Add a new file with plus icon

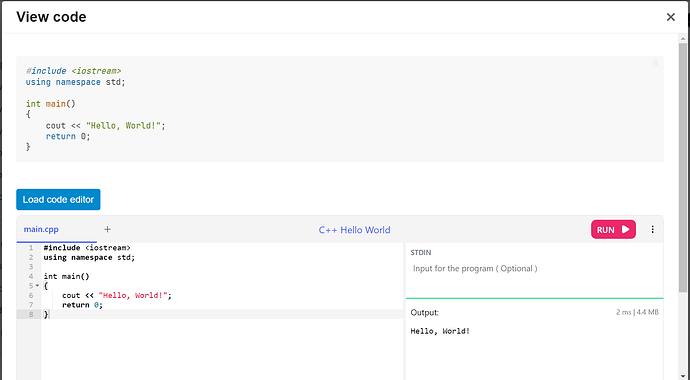107,229
